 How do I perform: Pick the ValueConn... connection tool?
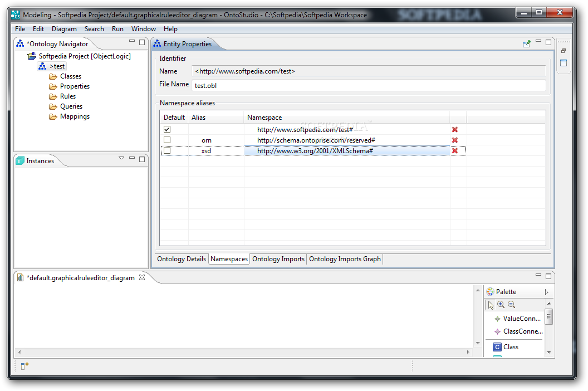click(517, 319)
